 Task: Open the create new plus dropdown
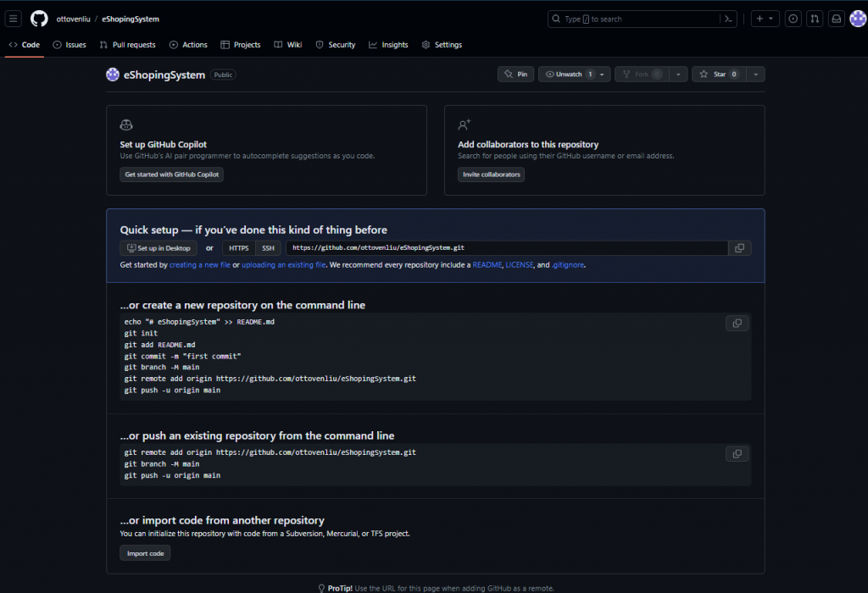[x=765, y=19]
